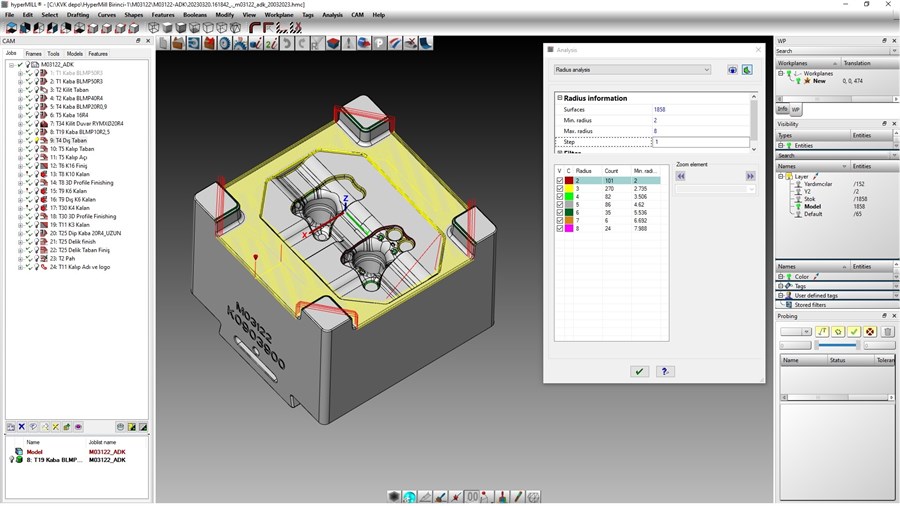Collapse the Layer tree node in Visibility
Image resolution: width=900 pixels, height=506 pixels.
tap(781, 177)
